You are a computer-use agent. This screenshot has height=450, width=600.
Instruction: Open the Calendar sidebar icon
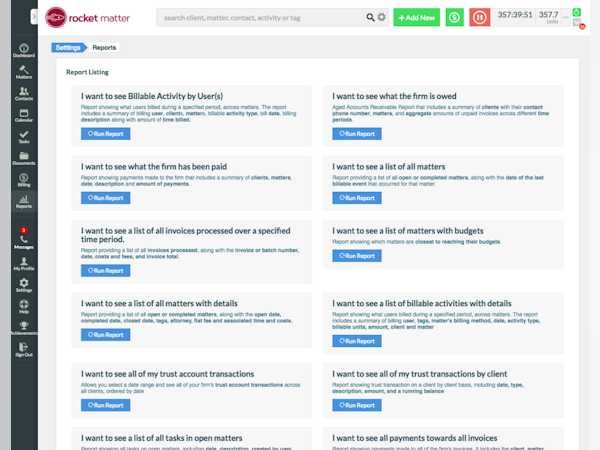[24, 115]
